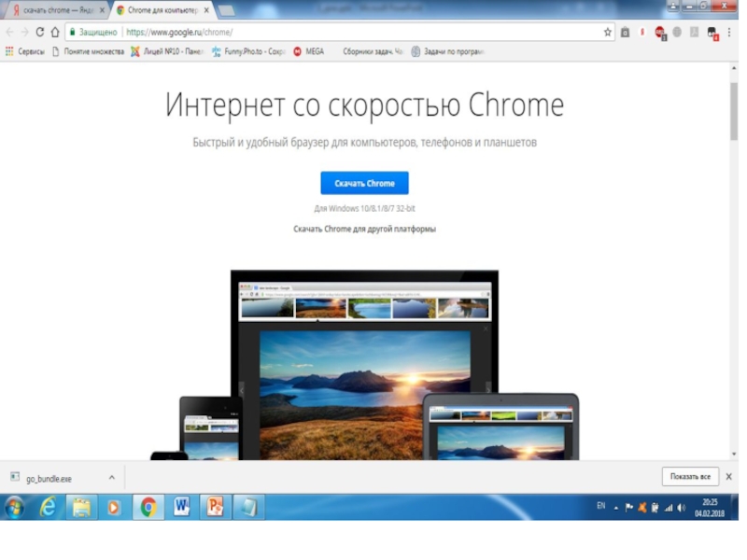Open the Лицей №10 bookmark
The width and height of the screenshot is (747, 560).
coord(167,51)
